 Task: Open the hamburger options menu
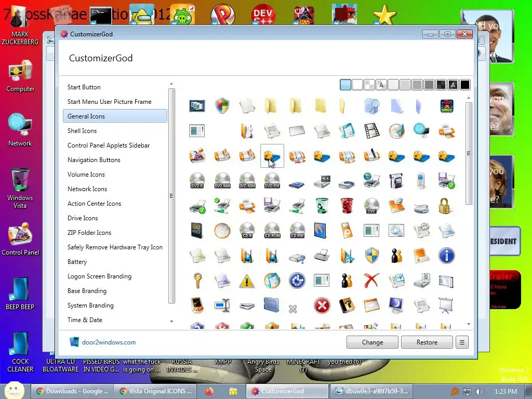tap(462, 342)
